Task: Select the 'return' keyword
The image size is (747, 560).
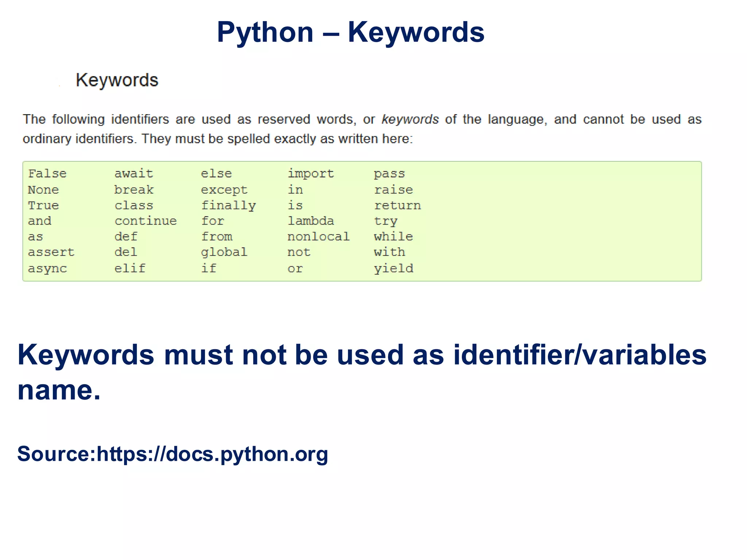Action: [x=398, y=205]
